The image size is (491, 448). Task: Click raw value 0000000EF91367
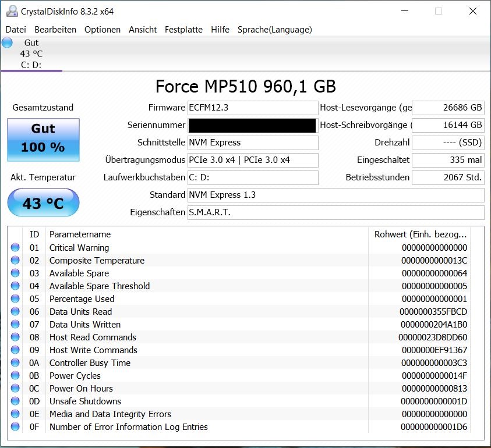(435, 350)
